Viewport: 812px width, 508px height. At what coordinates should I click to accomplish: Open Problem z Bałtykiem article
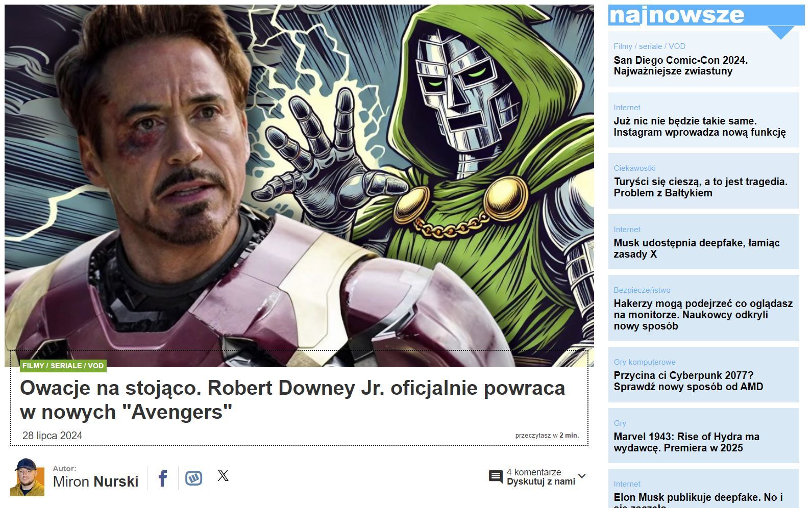(x=701, y=187)
